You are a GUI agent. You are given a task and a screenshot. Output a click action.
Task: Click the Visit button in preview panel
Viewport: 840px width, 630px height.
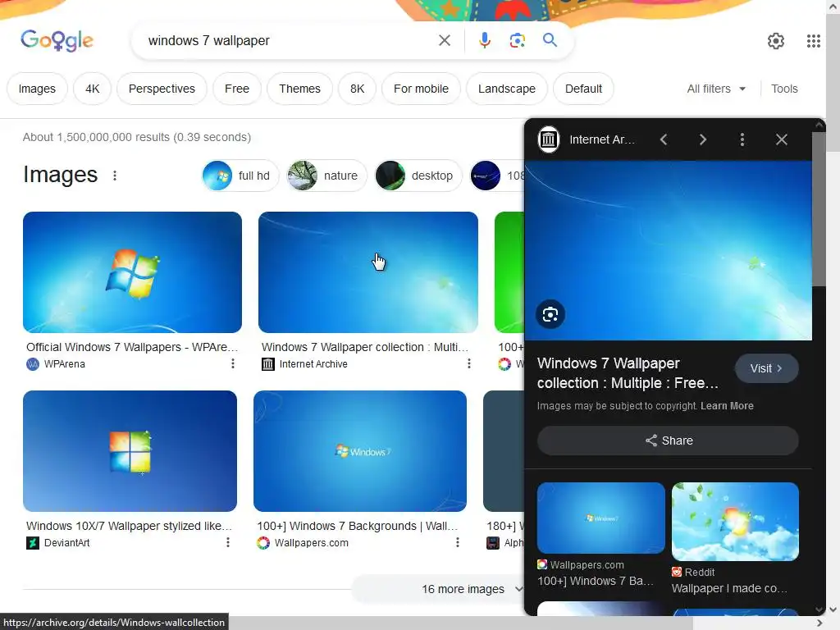(767, 368)
